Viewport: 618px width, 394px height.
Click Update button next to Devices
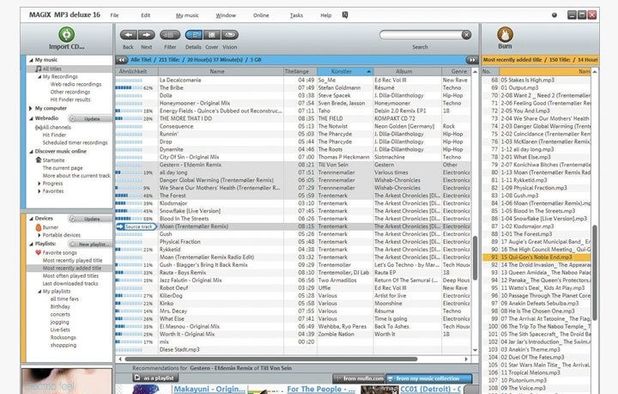(x=90, y=219)
